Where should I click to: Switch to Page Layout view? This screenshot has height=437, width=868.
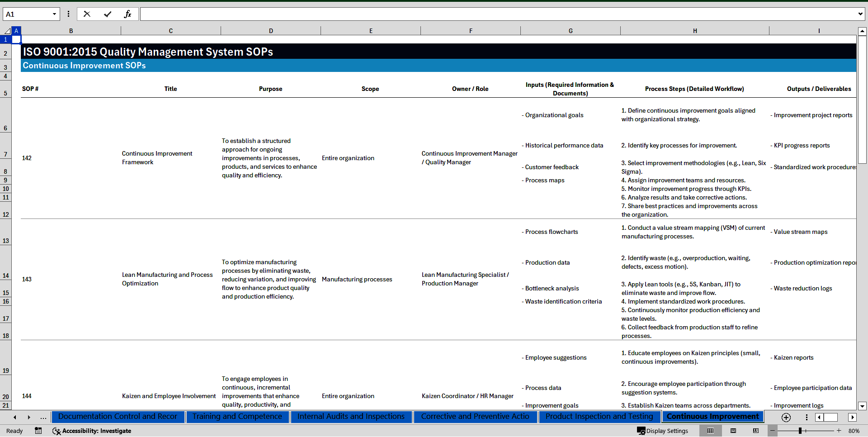click(733, 431)
